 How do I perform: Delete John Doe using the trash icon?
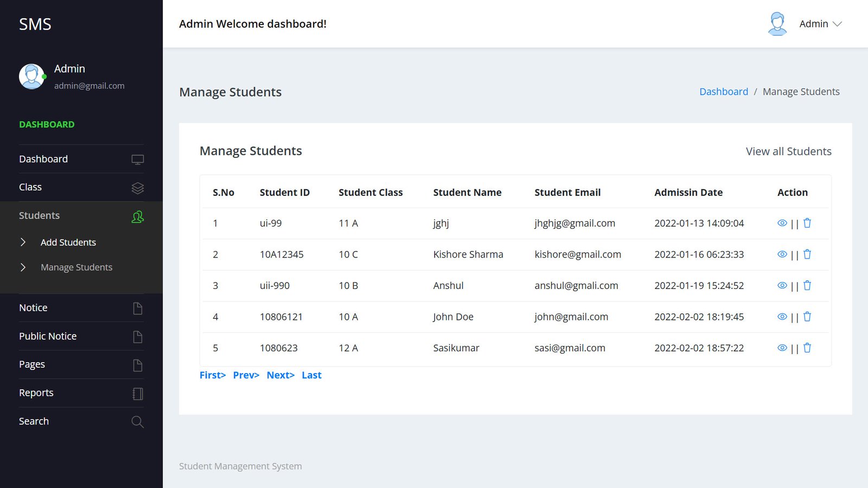tap(807, 317)
